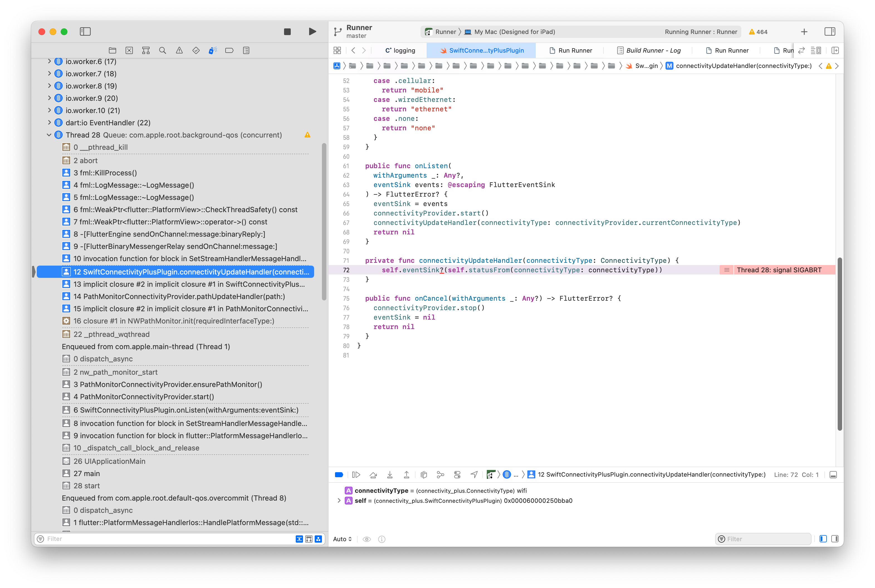
Task: Open the Breakpoint navigator tag icon
Action: [x=229, y=50]
